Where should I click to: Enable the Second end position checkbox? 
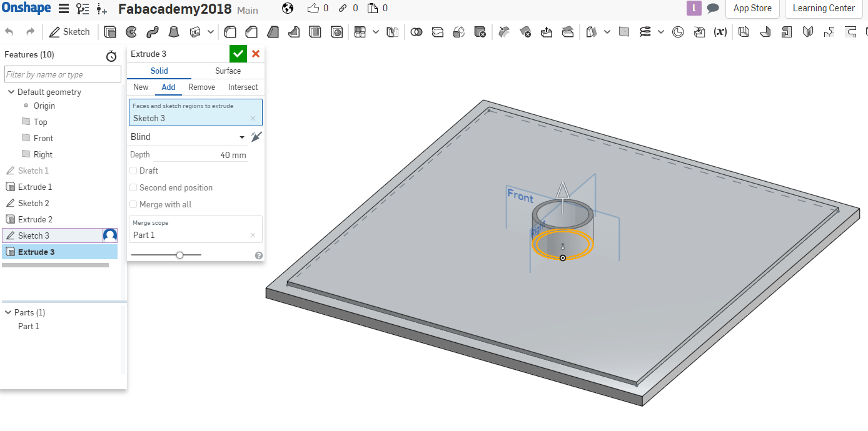click(133, 187)
